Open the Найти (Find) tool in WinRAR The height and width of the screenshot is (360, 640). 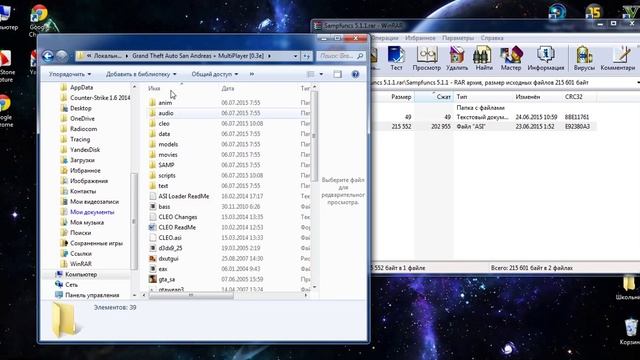tap(484, 59)
